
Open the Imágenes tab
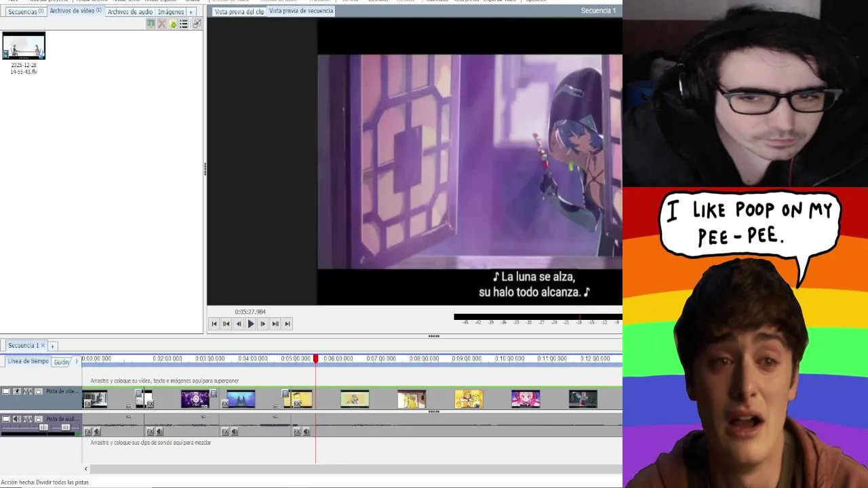coord(171,12)
